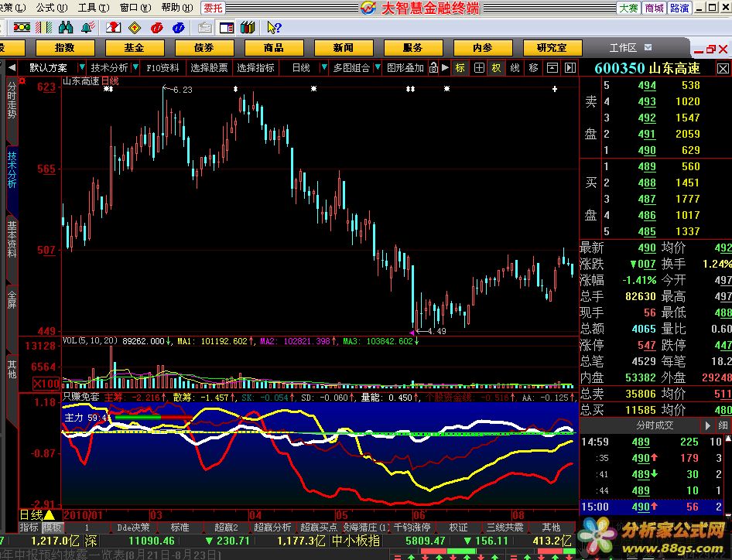This screenshot has width=732, height=560.
Task: Expand the 分时成交 arrow button
Action: pos(708,425)
